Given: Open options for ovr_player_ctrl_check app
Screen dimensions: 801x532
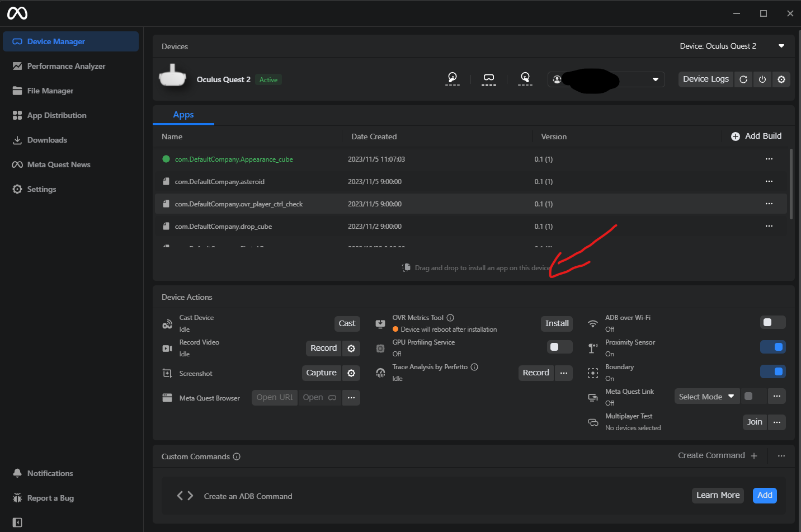Looking at the screenshot, I should 769,204.
